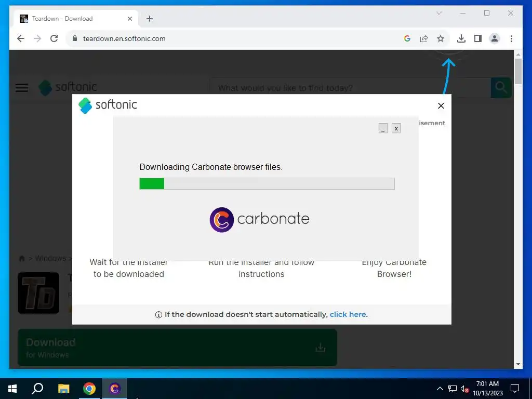Select the Teardown - Download tab
Viewport: 532px width, 399px height.
76,19
